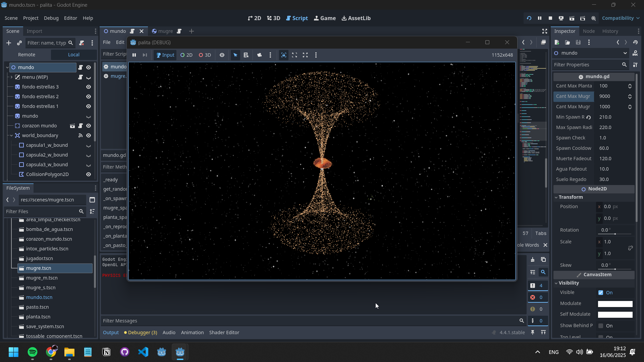This screenshot has height=362, width=644.
Task: Pause the running project in top toolbar
Action: pos(539,18)
